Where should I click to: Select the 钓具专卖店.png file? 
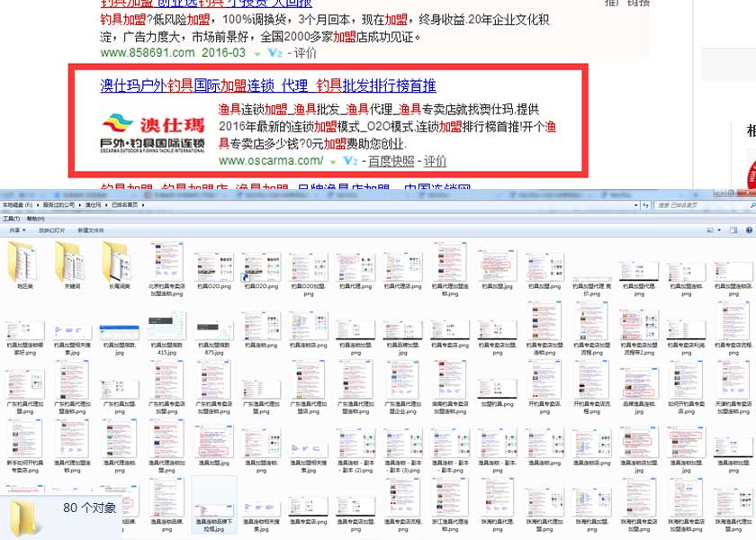coord(450,333)
